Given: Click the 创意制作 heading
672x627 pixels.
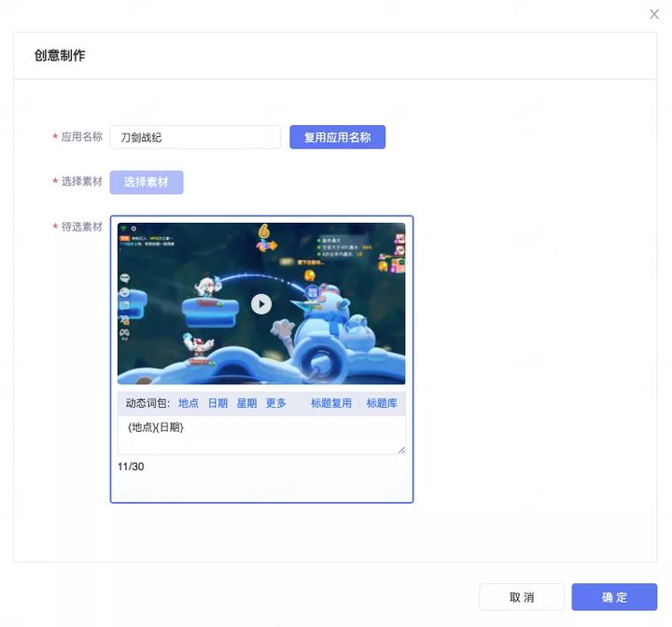Looking at the screenshot, I should pos(60,55).
